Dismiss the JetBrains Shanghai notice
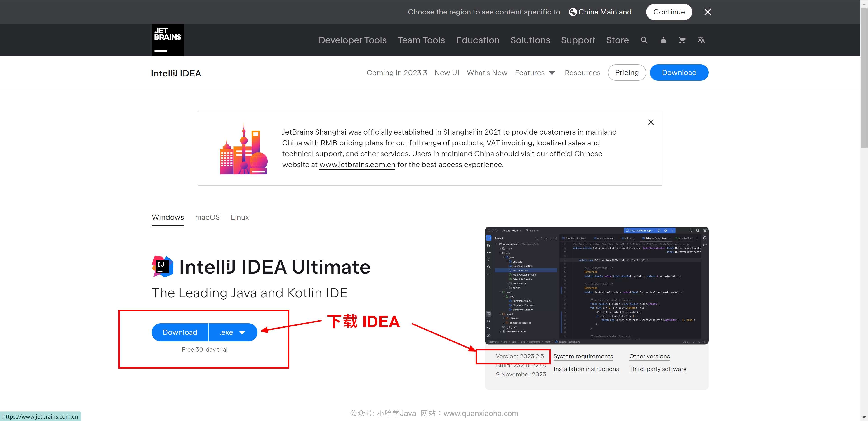Viewport: 868px width, 421px height. point(651,122)
